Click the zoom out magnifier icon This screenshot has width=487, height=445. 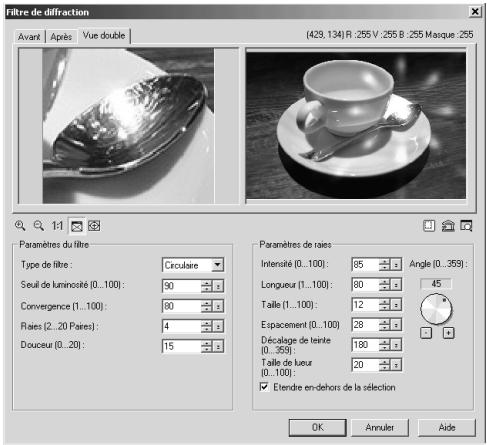pyautogui.click(x=39, y=226)
